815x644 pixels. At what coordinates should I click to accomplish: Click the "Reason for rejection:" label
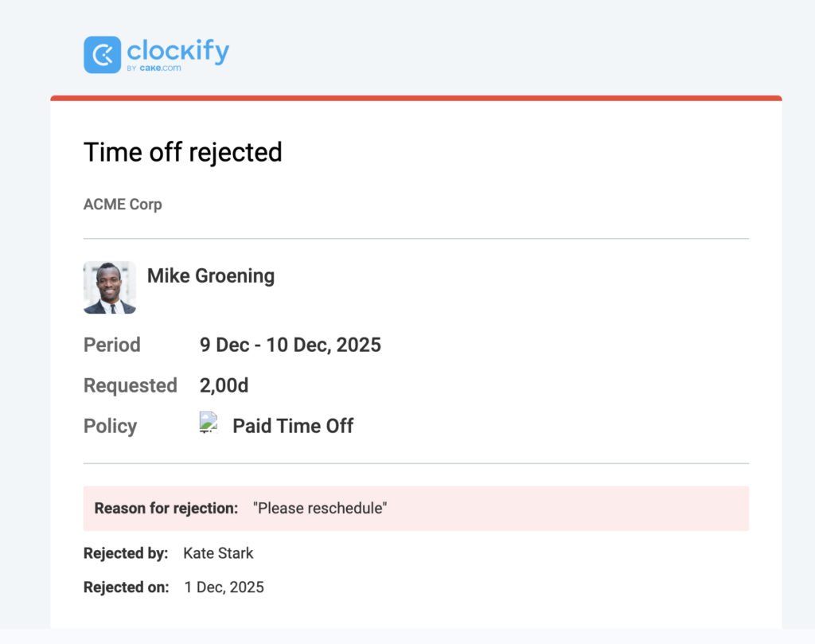[166, 508]
